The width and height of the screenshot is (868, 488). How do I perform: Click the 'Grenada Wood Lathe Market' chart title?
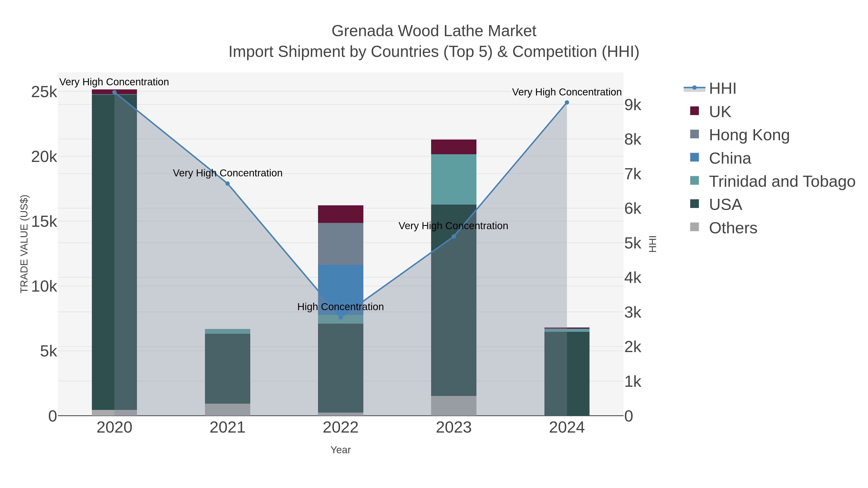coord(434,31)
